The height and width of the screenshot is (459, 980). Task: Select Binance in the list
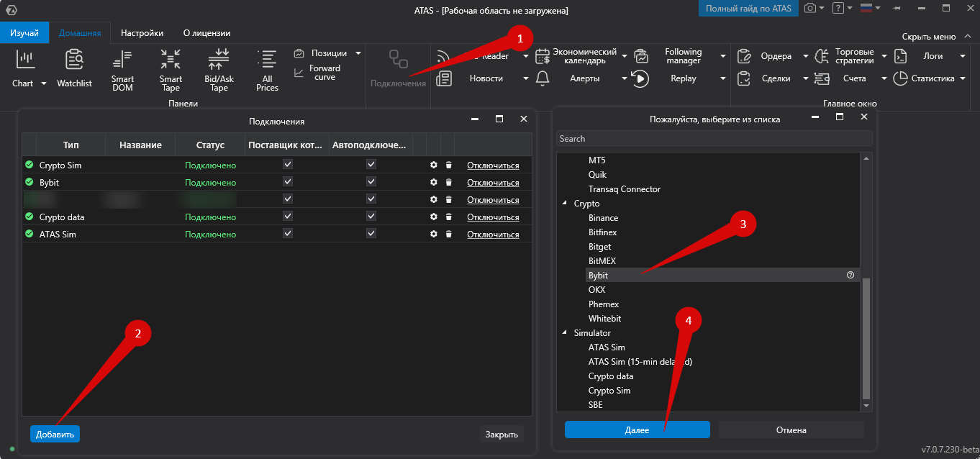(603, 218)
